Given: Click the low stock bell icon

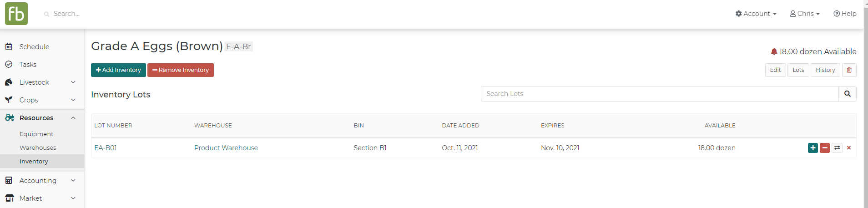Looking at the screenshot, I should pos(774,51).
